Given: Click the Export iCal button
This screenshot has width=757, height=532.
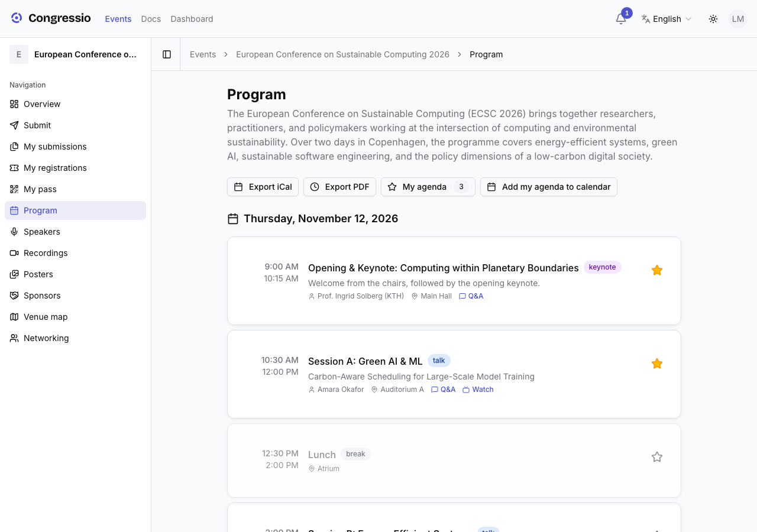Looking at the screenshot, I should (x=263, y=187).
